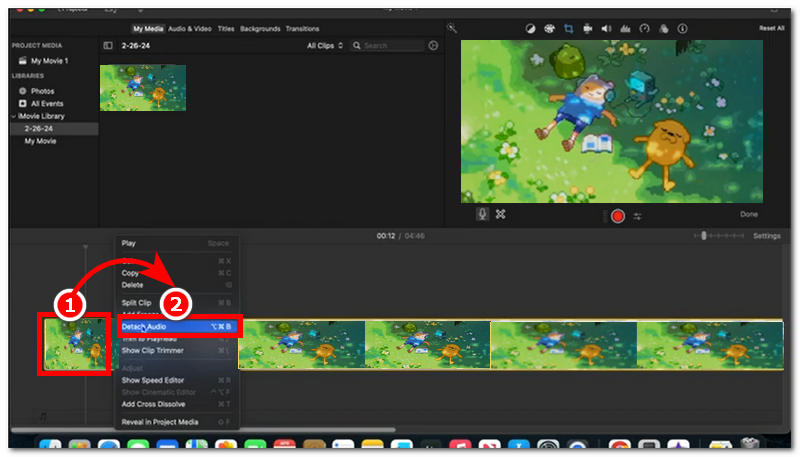The image size is (800, 457).
Task: Open timeline Settings
Action: 766,236
